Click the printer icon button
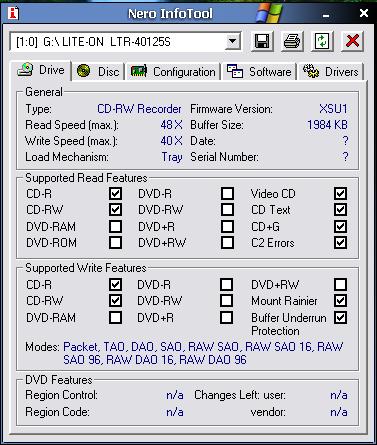377x445 pixels. tap(292, 41)
